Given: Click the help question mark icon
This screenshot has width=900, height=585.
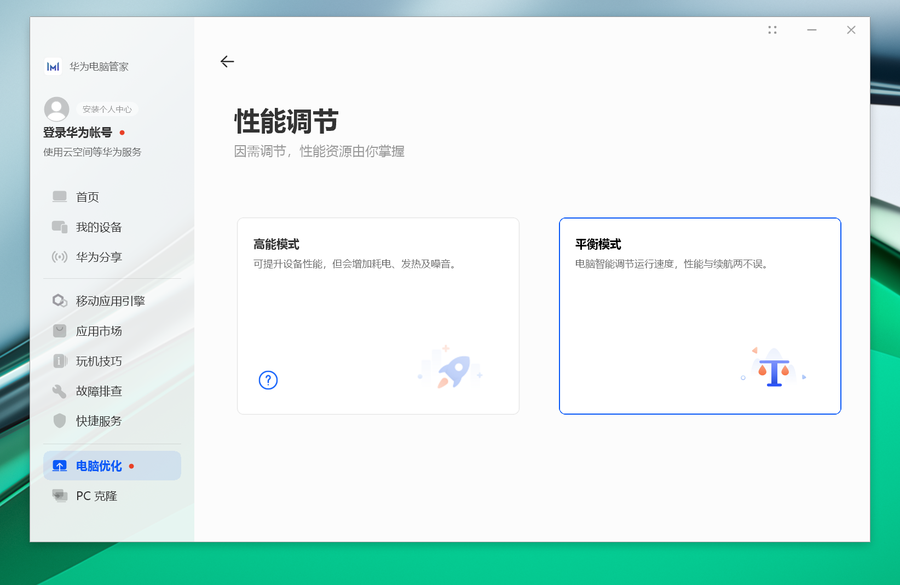Looking at the screenshot, I should [x=268, y=380].
